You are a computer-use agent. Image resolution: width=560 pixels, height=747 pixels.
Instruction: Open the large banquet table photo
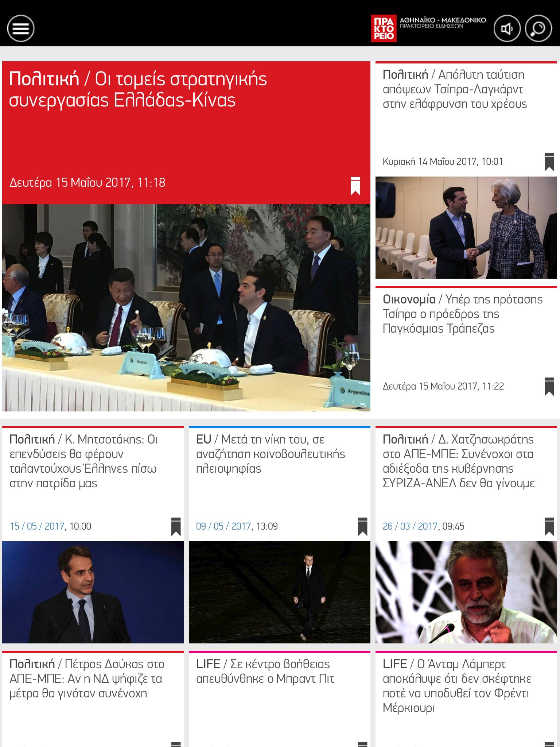point(186,308)
